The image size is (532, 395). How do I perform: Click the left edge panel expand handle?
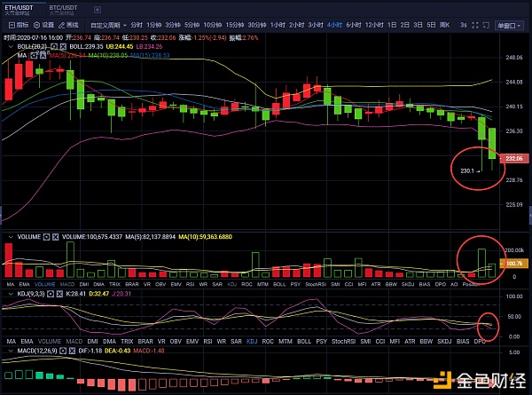[1, 216]
